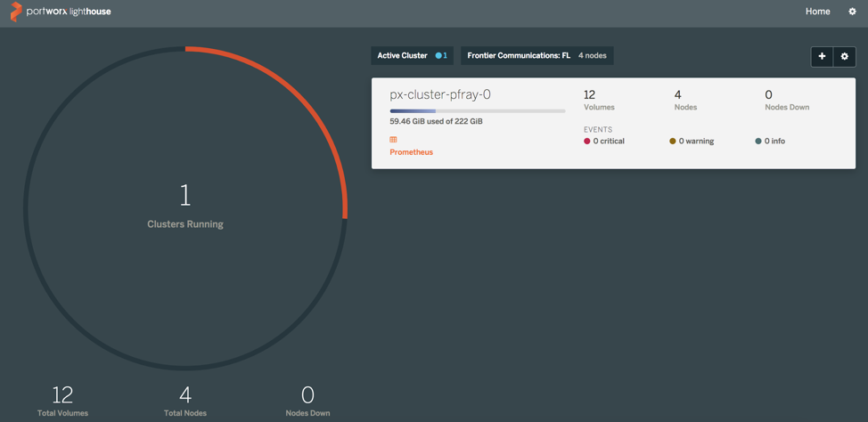
Task: Click the 59.46 GiB used of 222 GiB text
Action: coord(436,122)
